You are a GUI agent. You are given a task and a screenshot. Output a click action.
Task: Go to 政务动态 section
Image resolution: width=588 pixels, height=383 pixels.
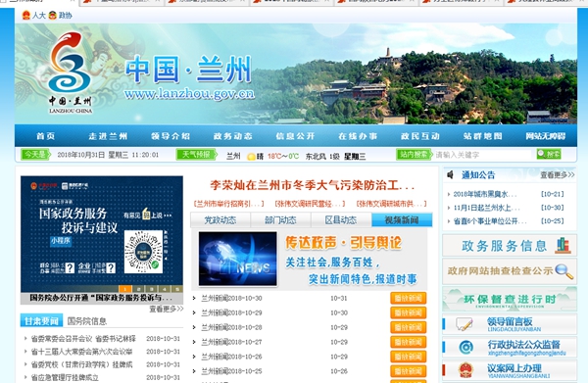click(x=233, y=136)
